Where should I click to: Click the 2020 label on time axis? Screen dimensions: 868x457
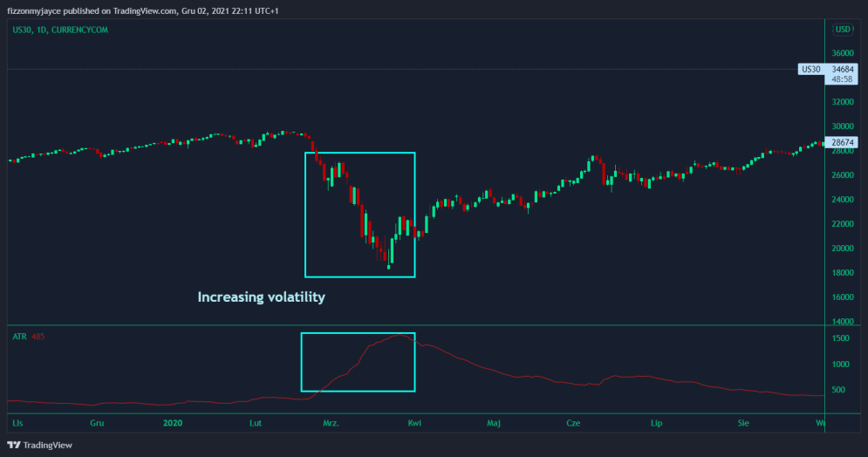click(173, 423)
